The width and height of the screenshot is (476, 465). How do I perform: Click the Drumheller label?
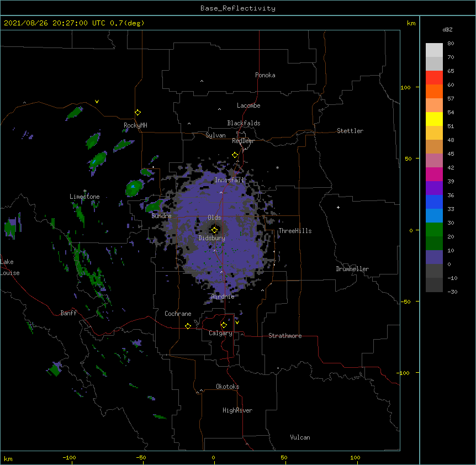[x=352, y=269]
